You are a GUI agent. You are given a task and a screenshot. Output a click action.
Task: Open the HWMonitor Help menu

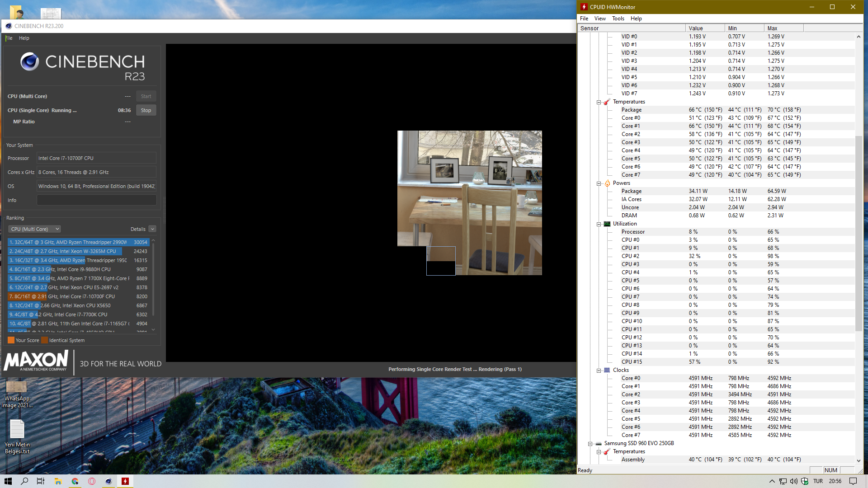(x=636, y=19)
